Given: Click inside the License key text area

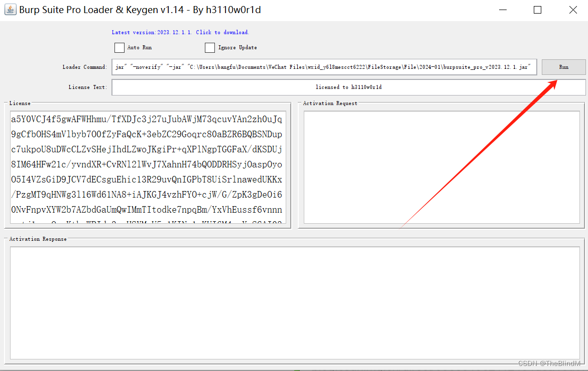Looking at the screenshot, I should (148, 167).
